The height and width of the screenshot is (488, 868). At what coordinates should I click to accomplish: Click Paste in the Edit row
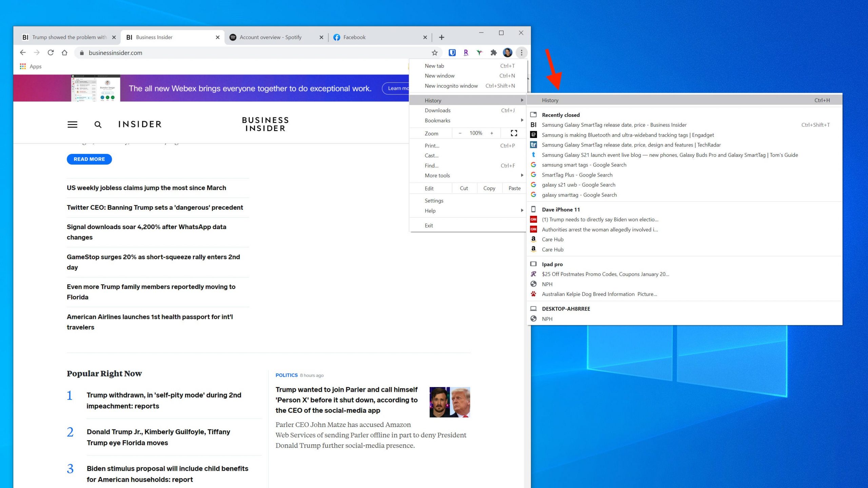coord(514,188)
